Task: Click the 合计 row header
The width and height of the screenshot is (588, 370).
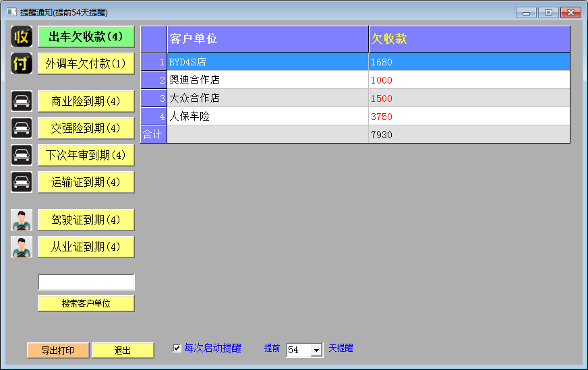Action: pyautogui.click(x=153, y=134)
